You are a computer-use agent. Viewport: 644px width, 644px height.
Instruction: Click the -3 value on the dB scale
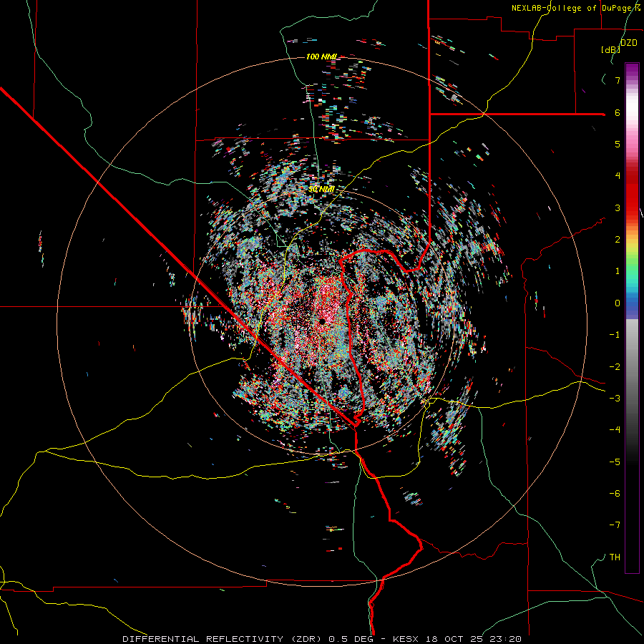(x=615, y=398)
